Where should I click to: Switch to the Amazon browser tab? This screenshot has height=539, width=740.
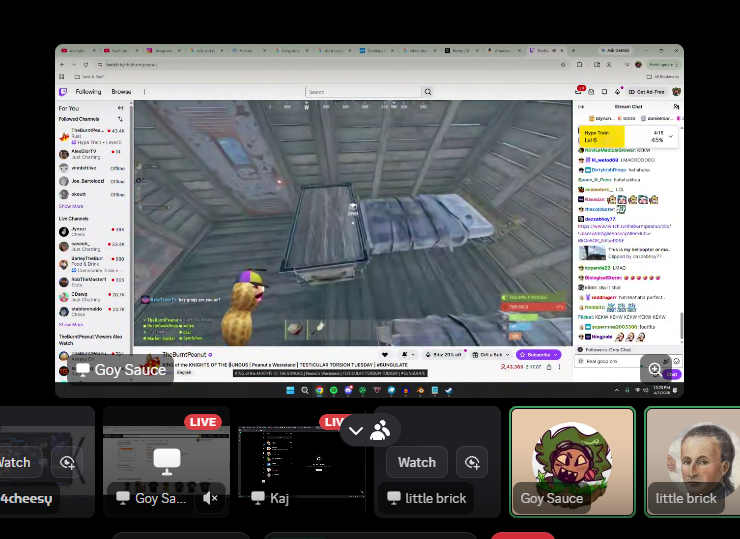[504, 51]
